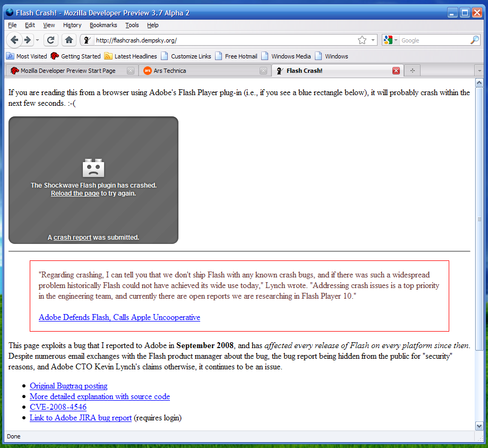
Task: Go forward with the Forward arrow button
Action: point(28,40)
